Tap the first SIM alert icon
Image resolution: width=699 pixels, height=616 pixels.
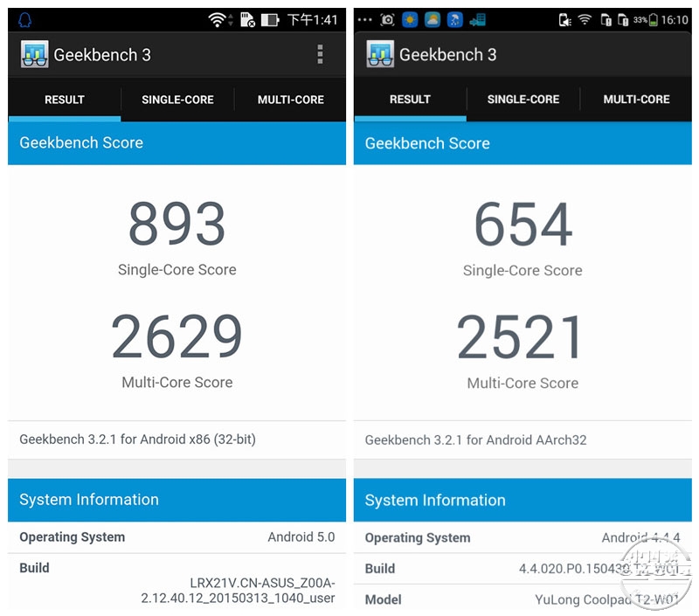[606, 20]
